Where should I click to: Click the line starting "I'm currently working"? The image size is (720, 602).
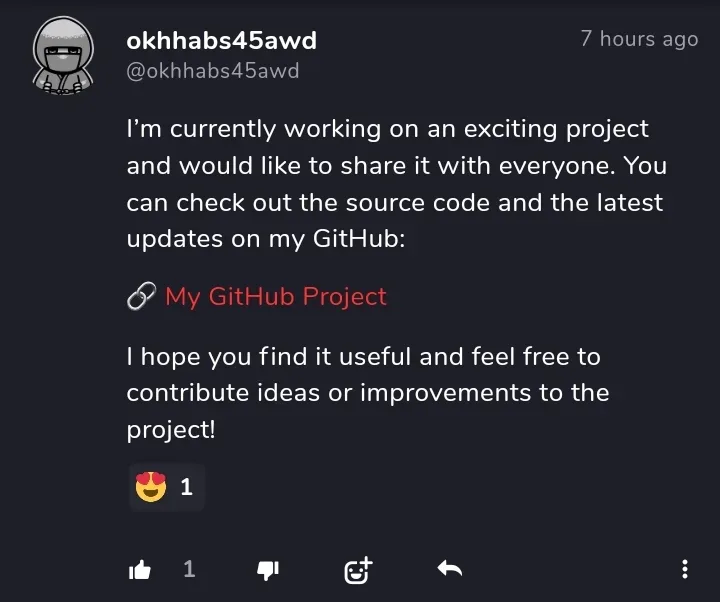[387, 130]
